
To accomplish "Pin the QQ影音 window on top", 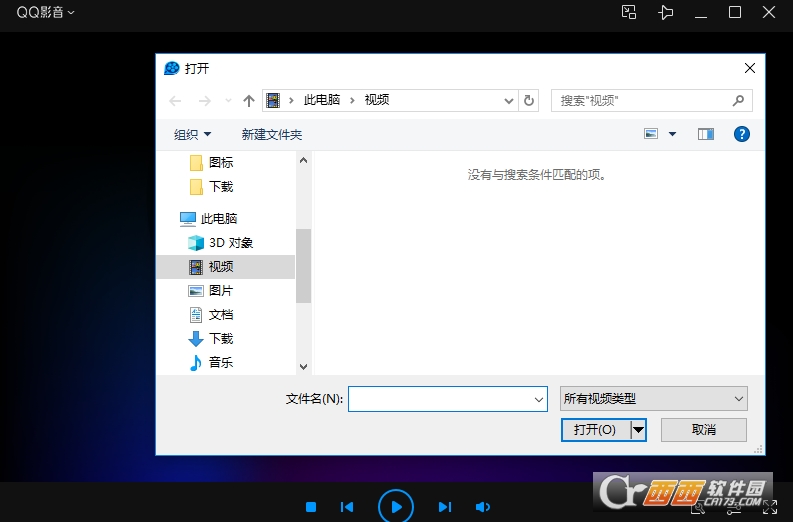I will [666, 12].
